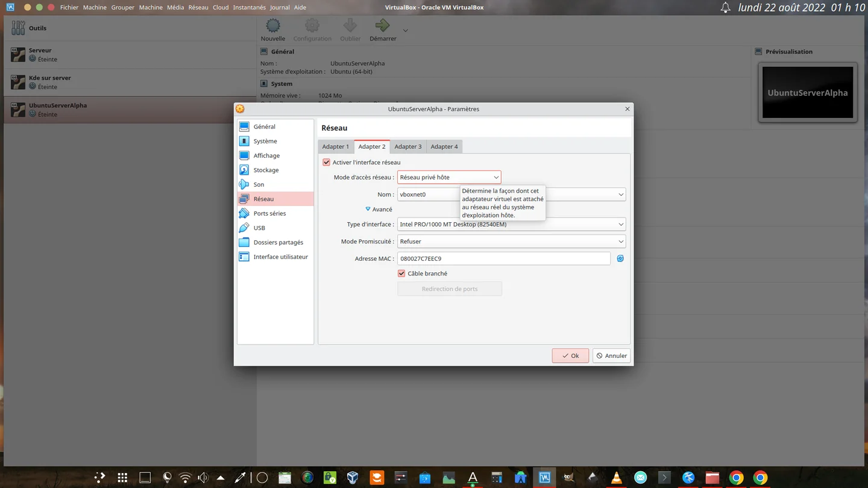Select the Serveur virtual machine
Viewport: 868px width, 488px height.
(x=130, y=55)
